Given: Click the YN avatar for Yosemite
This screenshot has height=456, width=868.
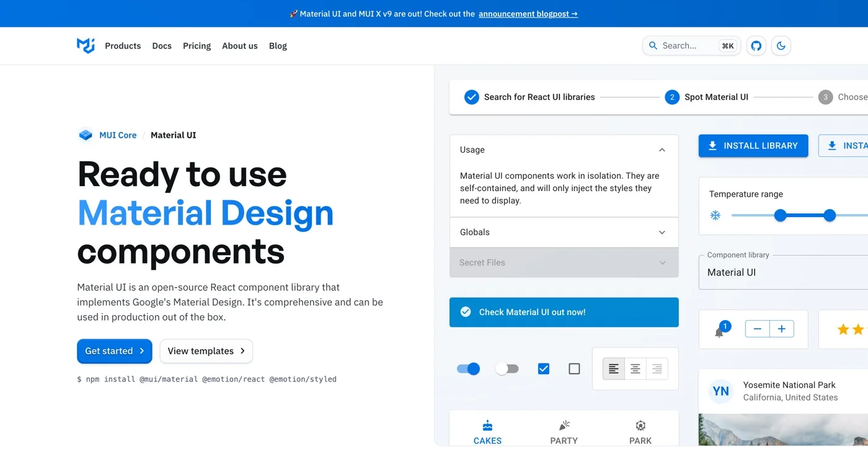Looking at the screenshot, I should click(721, 391).
